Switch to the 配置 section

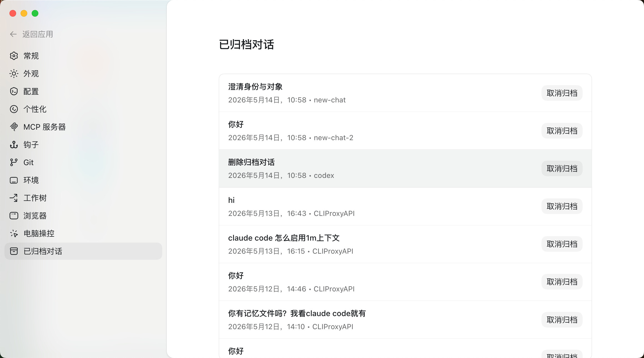tap(83, 91)
